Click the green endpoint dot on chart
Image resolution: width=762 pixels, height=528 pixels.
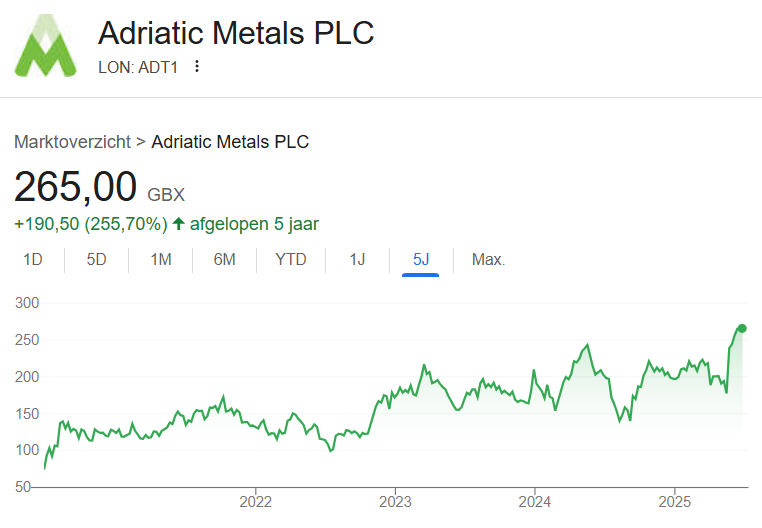742,329
